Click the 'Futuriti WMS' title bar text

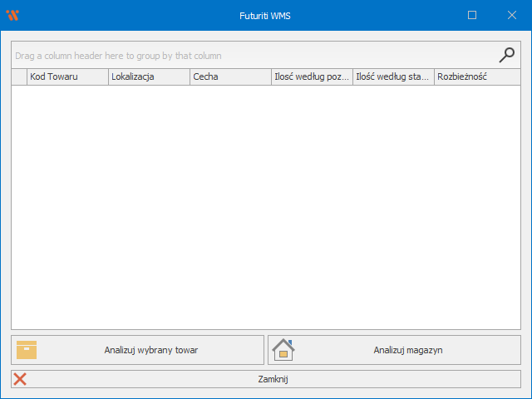coord(265,15)
